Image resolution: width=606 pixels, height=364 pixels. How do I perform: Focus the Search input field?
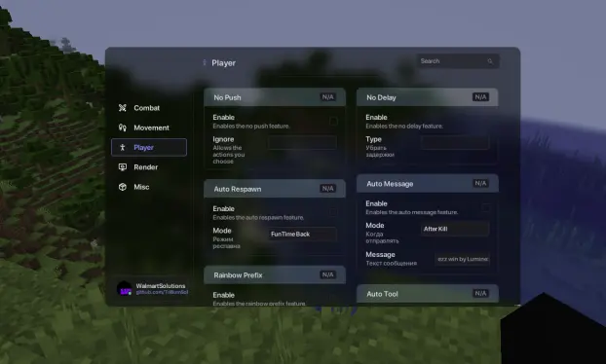tap(458, 61)
